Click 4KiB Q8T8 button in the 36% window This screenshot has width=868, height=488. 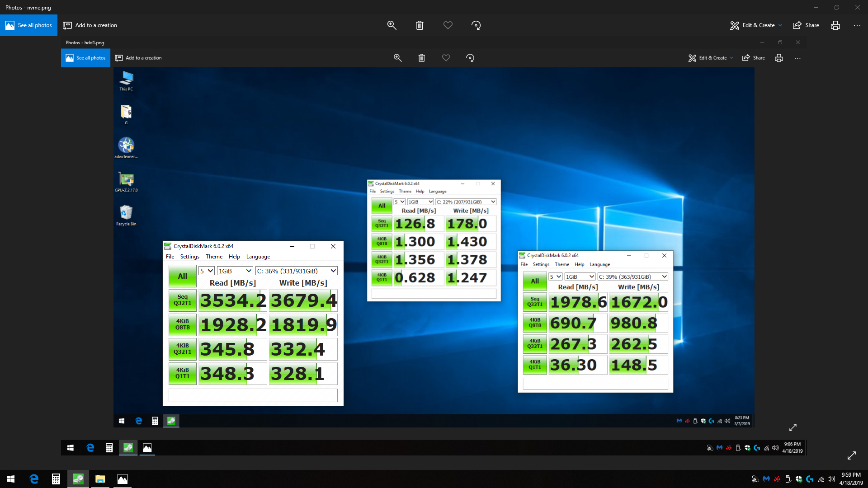pos(183,325)
